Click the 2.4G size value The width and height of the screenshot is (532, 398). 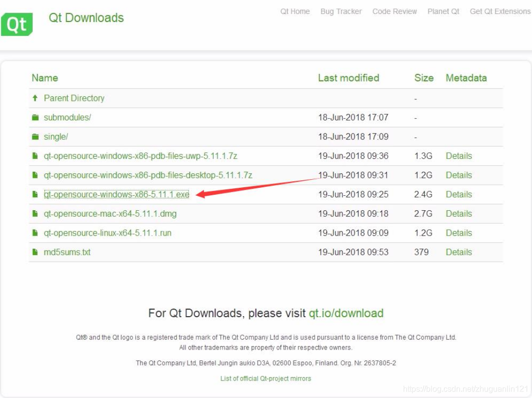[423, 194]
